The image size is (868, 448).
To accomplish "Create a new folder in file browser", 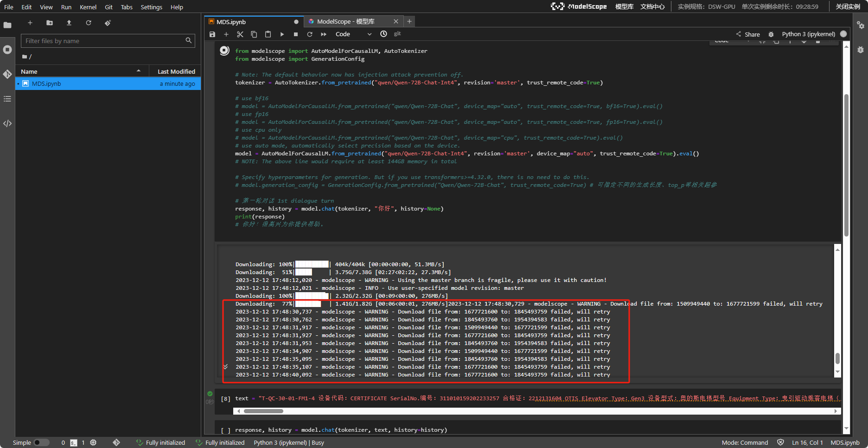I will click(x=50, y=23).
